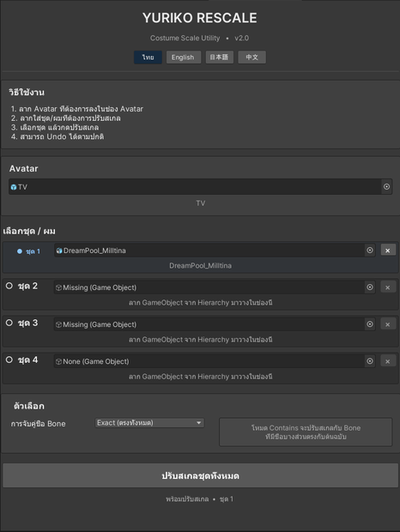Viewport: 400px width, 532px height.
Task: Open object picker for Avatar field
Action: 386,186
